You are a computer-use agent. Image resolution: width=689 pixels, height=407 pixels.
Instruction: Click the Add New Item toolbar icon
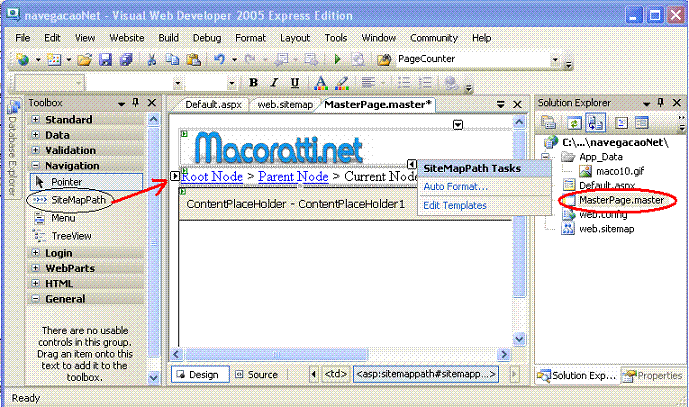click(54, 59)
